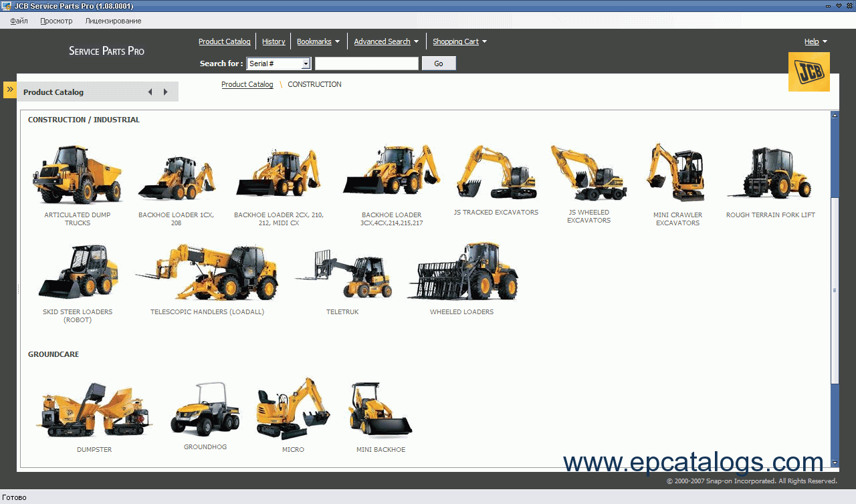This screenshot has width=856, height=504.
Task: Click the CONSTRUCTION / INDUSTRIAL heading
Action: coord(84,120)
